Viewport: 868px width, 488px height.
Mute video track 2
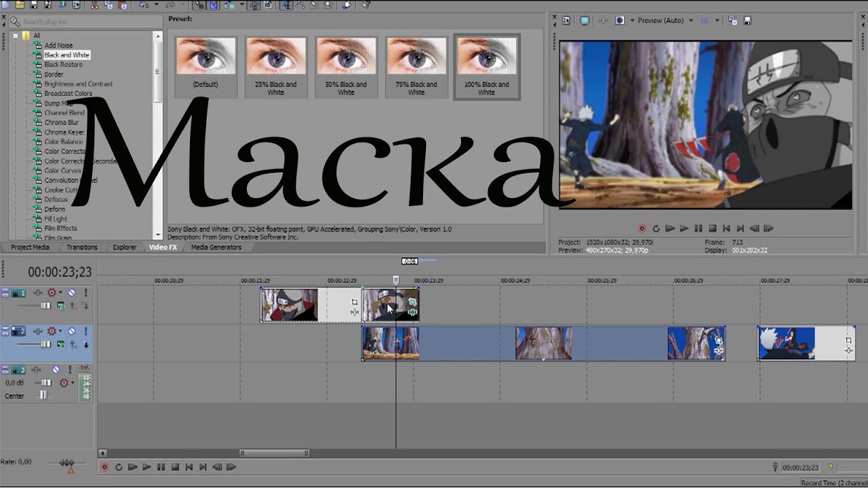[x=71, y=331]
